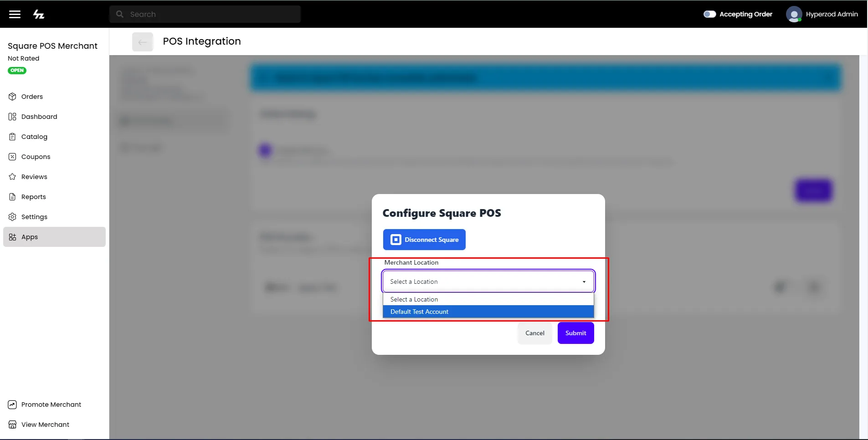868x440 pixels.
Task: Click the Disconnect Square button
Action: point(424,240)
